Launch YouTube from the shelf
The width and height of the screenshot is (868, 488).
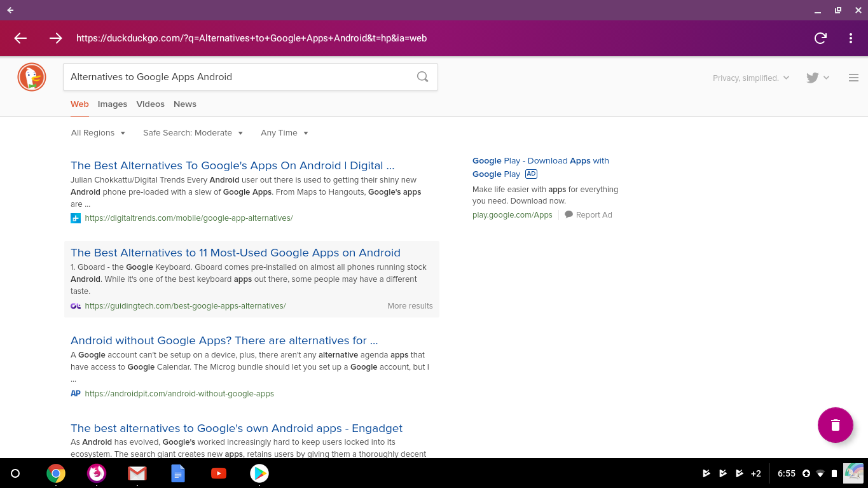coord(219,473)
